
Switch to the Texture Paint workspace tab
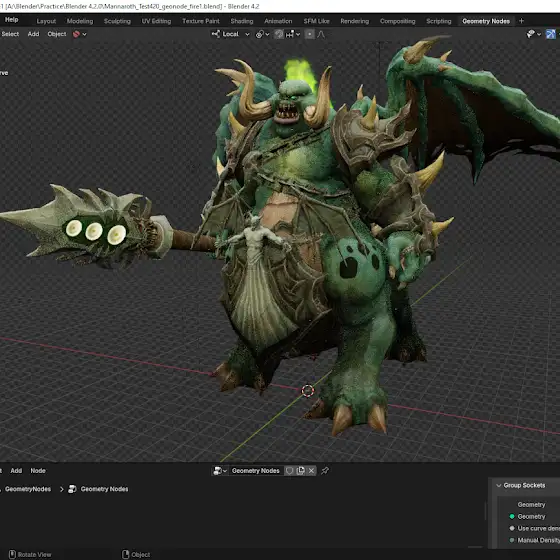pyautogui.click(x=201, y=21)
